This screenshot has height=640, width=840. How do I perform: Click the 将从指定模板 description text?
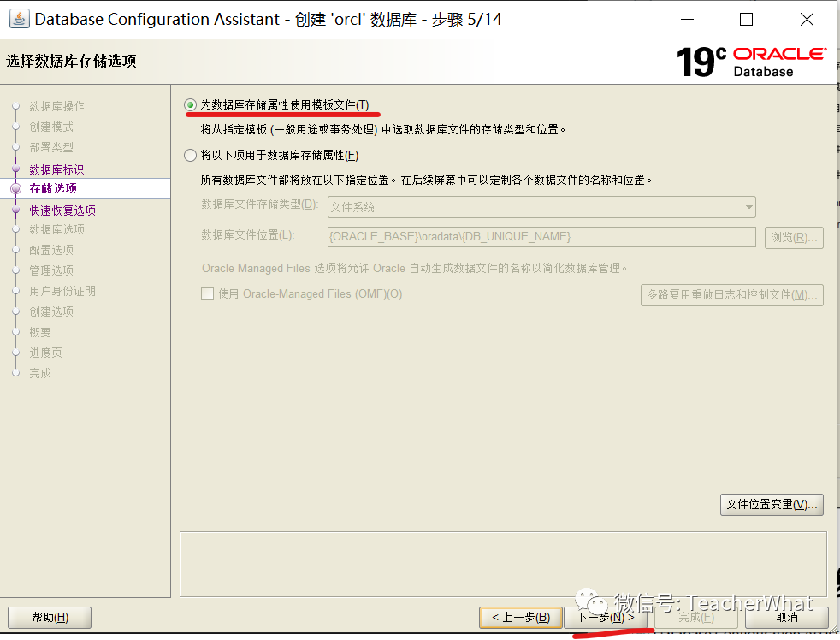click(x=383, y=130)
